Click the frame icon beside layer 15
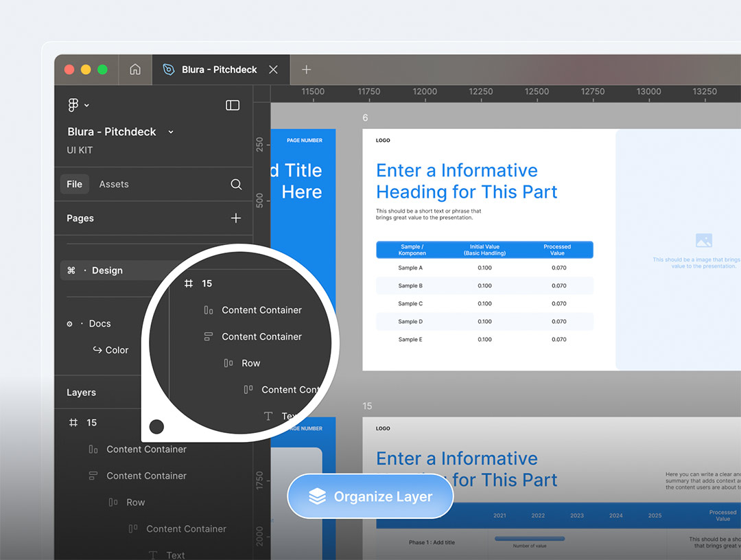Image resolution: width=741 pixels, height=560 pixels. coord(73,423)
